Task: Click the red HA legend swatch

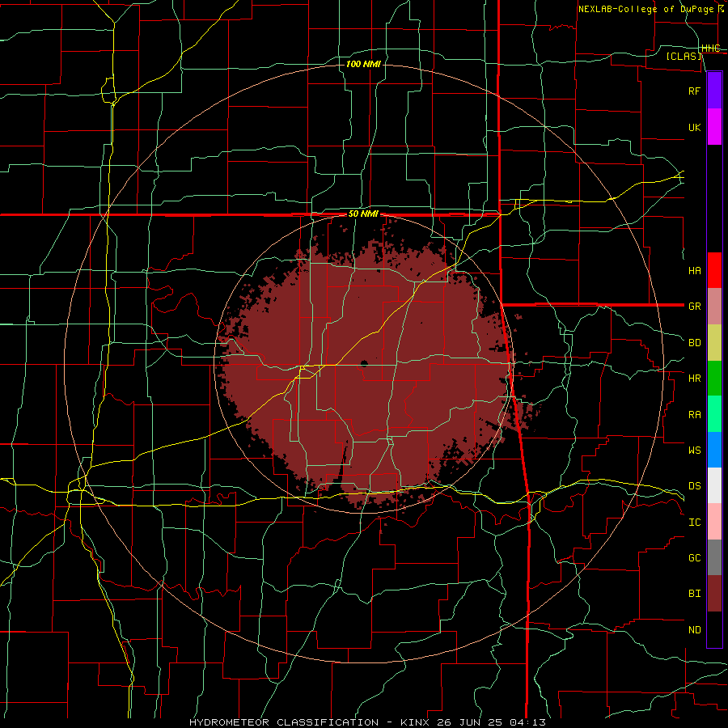Action: tap(714, 270)
